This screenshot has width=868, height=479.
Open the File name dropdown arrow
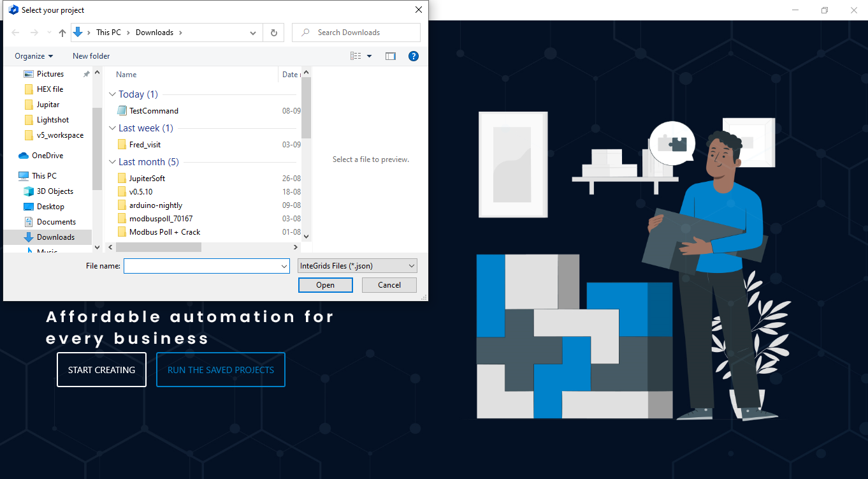[284, 266]
